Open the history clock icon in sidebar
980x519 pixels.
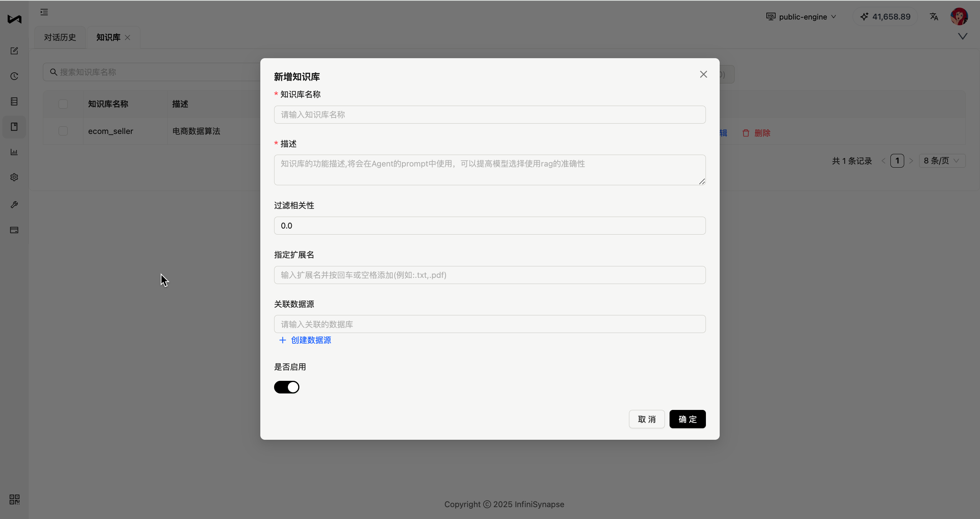pyautogui.click(x=14, y=76)
